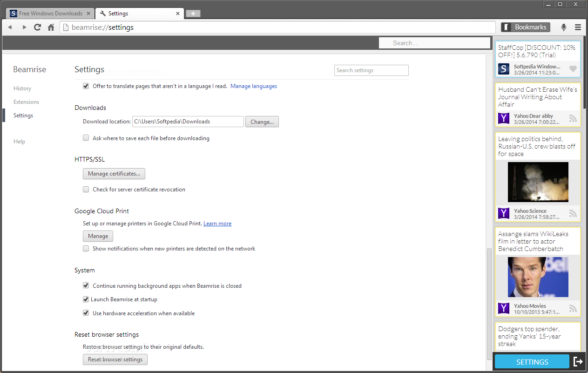
Task: Enable notifications for new network printers
Action: tap(86, 249)
